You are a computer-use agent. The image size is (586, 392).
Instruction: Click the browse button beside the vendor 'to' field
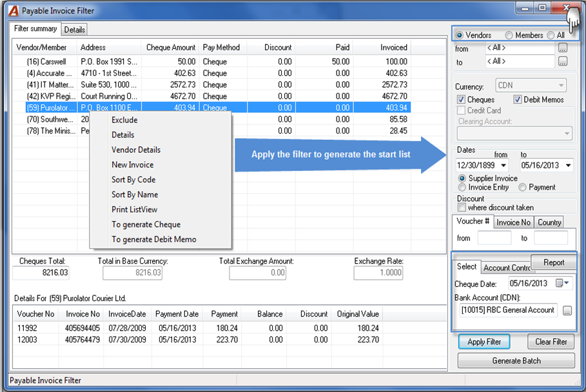pyautogui.click(x=562, y=61)
